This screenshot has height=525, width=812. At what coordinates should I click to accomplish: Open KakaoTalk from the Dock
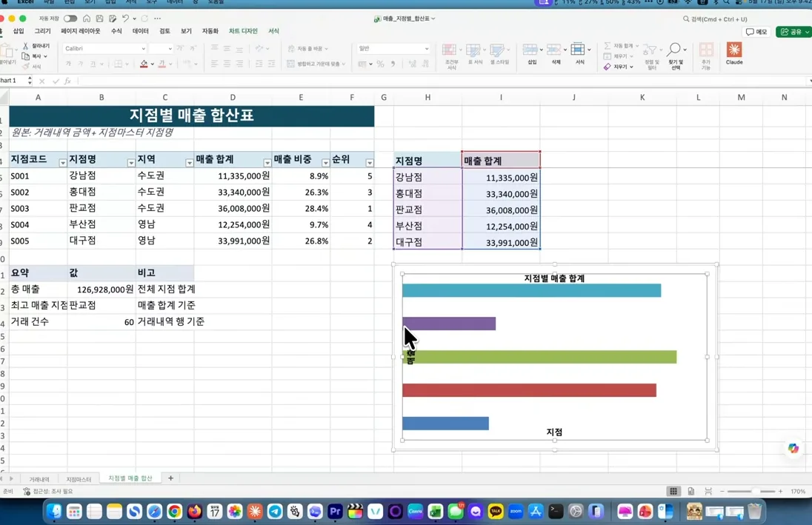click(x=496, y=512)
